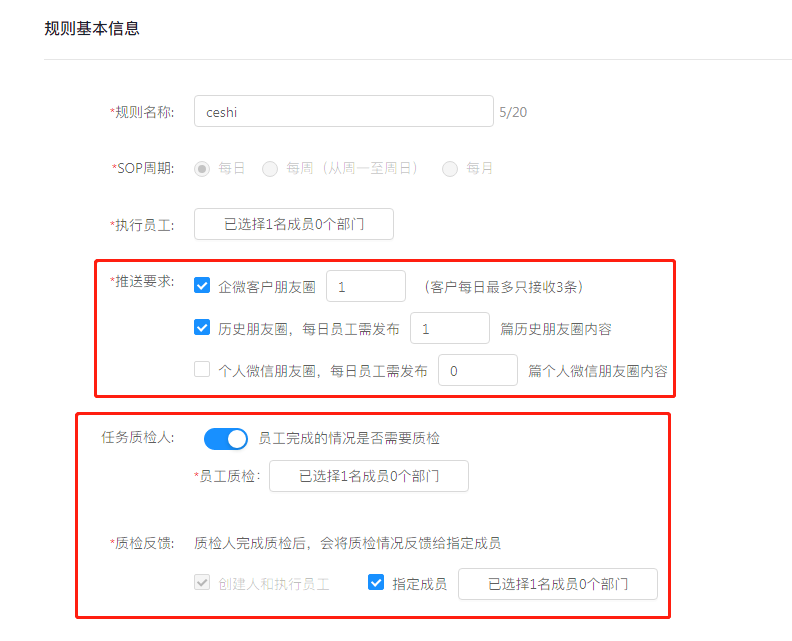Uncheck the 历史朋友圈 checkbox
Screen dimensions: 792x641
202,327
